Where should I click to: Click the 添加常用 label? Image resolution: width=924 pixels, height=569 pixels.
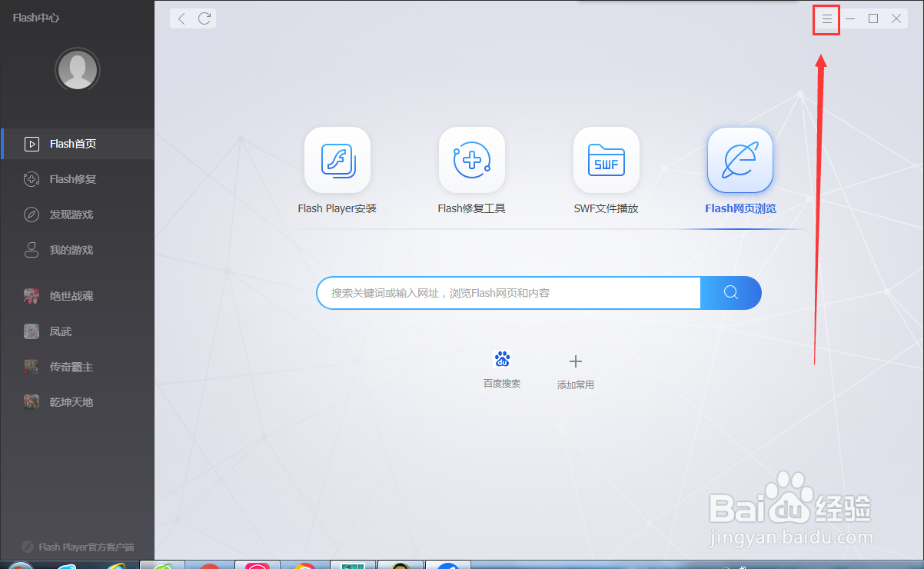(x=576, y=384)
